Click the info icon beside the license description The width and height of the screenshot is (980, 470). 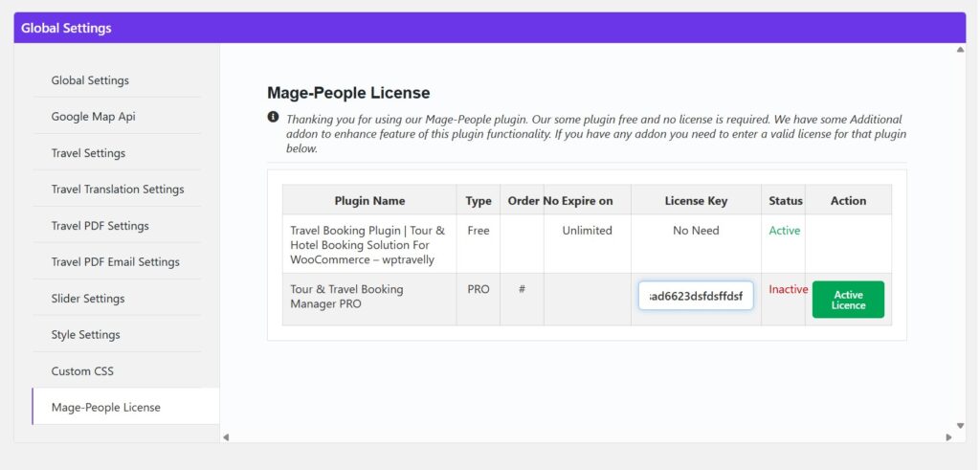point(273,117)
